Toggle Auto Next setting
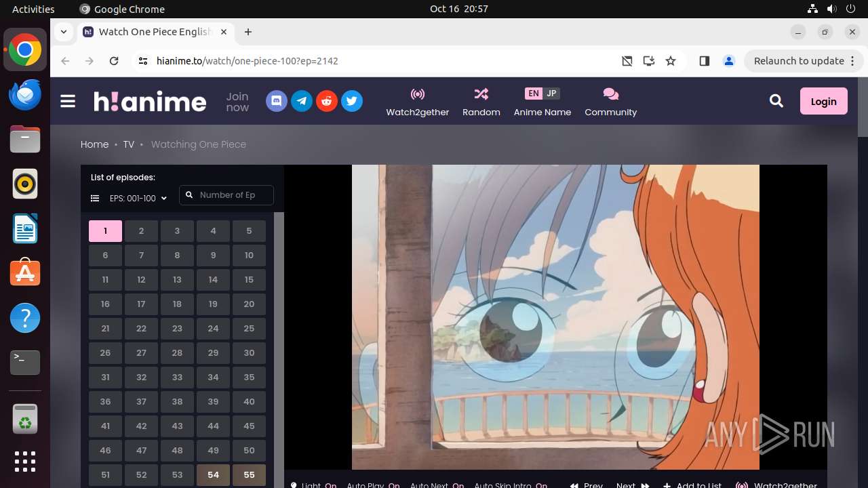 [x=437, y=485]
